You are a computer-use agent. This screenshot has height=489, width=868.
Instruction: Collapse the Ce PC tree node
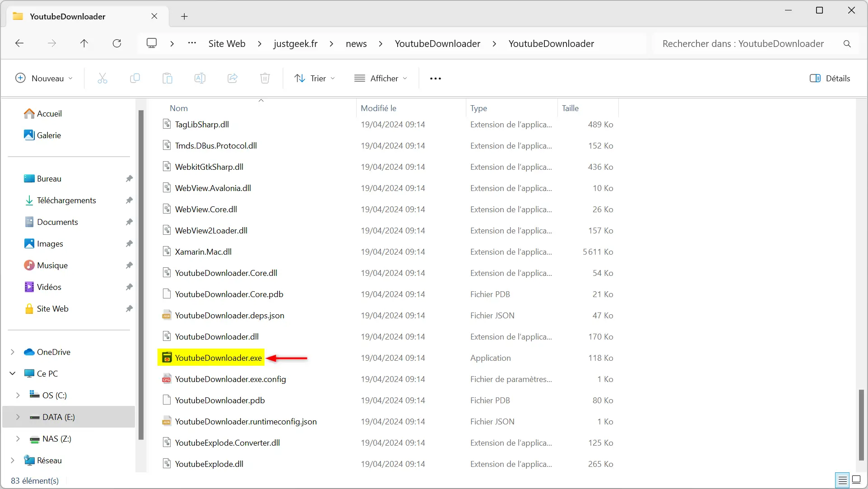point(13,374)
